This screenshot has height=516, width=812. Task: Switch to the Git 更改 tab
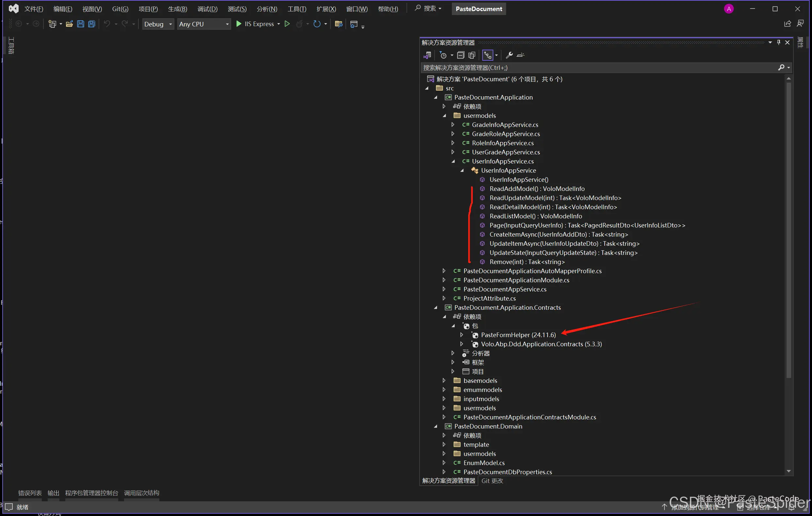coord(492,481)
